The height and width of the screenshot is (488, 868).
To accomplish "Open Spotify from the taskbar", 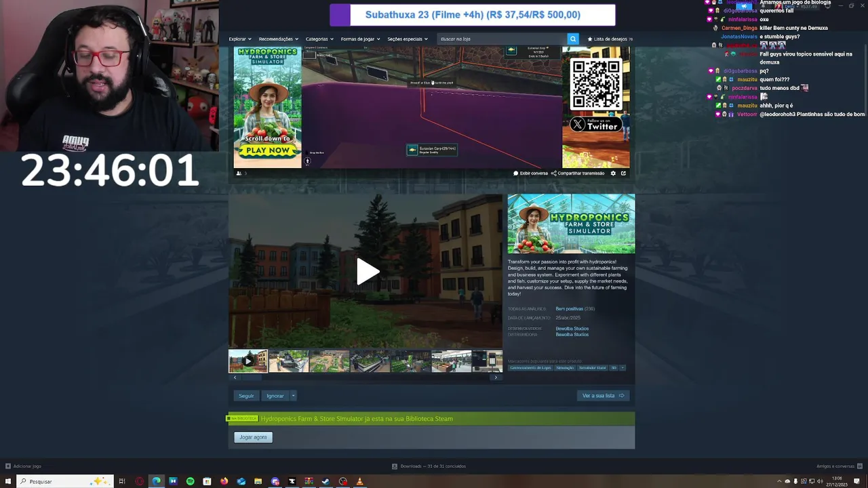I will pos(191,481).
